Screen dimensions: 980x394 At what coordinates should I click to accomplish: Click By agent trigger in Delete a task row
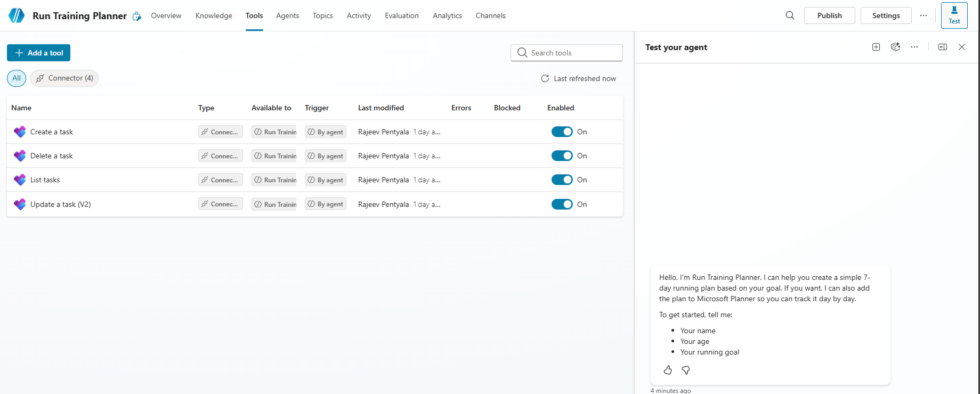coord(326,156)
